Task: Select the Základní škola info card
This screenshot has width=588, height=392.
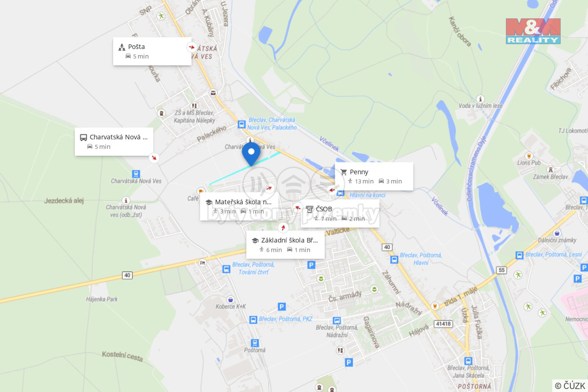Action: pyautogui.click(x=285, y=245)
